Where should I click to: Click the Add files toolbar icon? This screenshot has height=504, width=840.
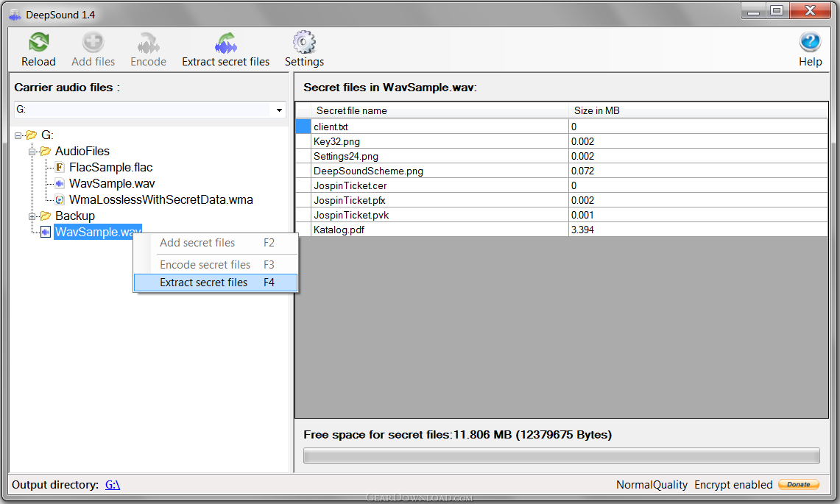pos(93,43)
